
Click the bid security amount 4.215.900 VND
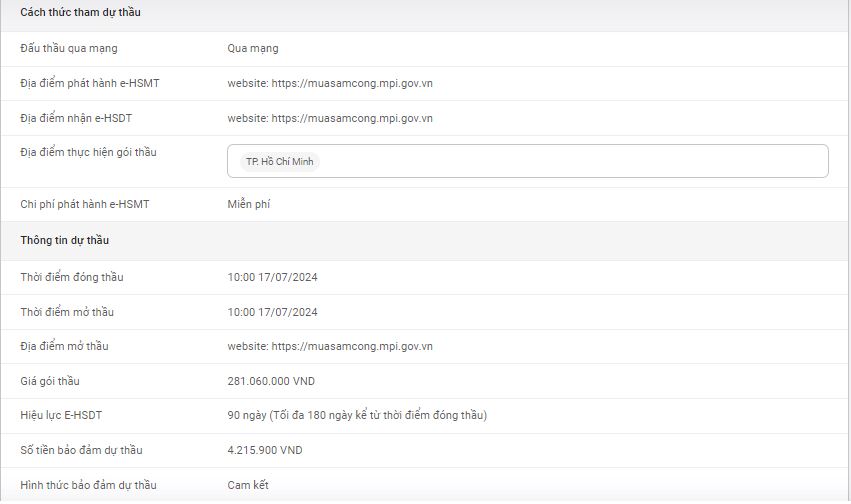point(264,450)
